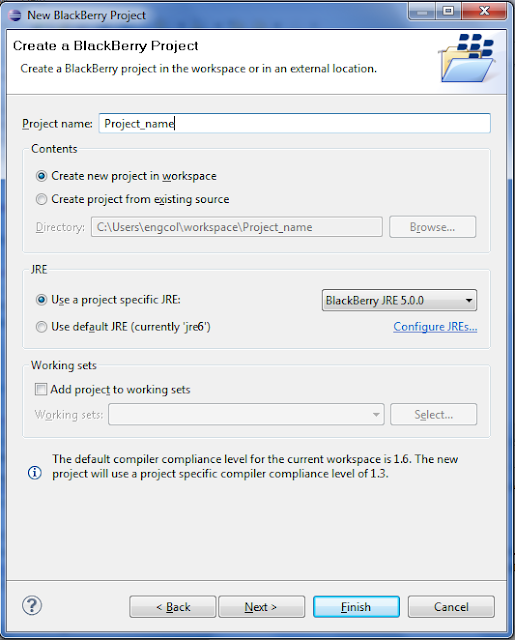
Task: Focus the Project name text field
Action: coord(294,123)
